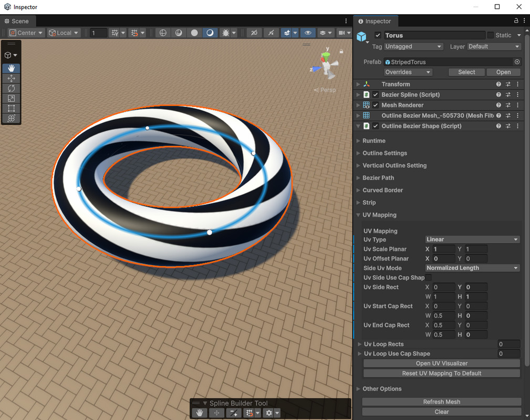Toggle the gizmo rotation lock icon
The width and height of the screenshot is (530, 420).
pyautogui.click(x=341, y=51)
